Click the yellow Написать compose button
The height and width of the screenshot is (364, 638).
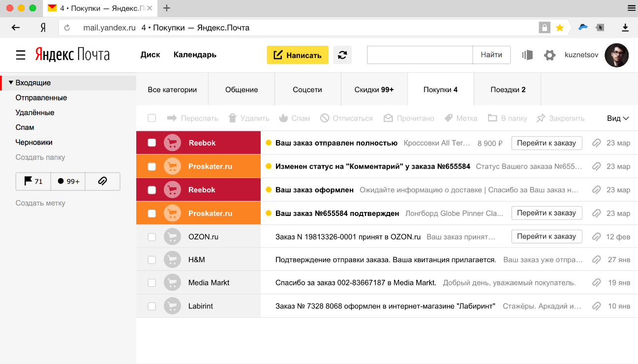point(298,55)
